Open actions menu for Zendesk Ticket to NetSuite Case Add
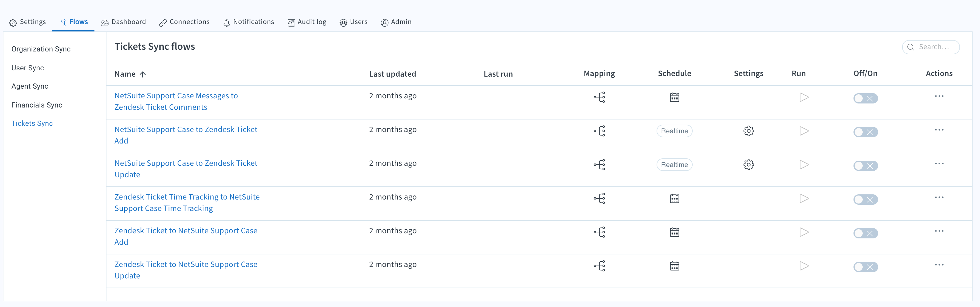This screenshot has height=307, width=980. [x=939, y=231]
